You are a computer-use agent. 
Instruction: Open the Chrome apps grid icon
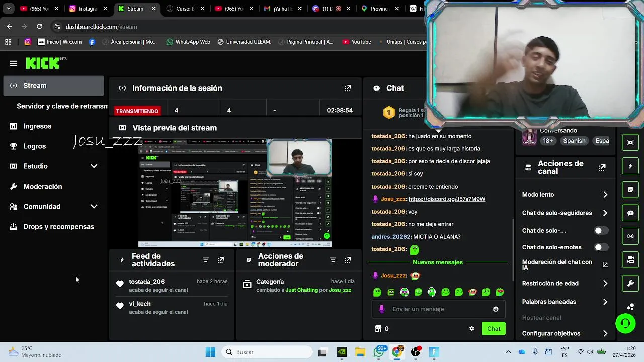tap(8, 42)
